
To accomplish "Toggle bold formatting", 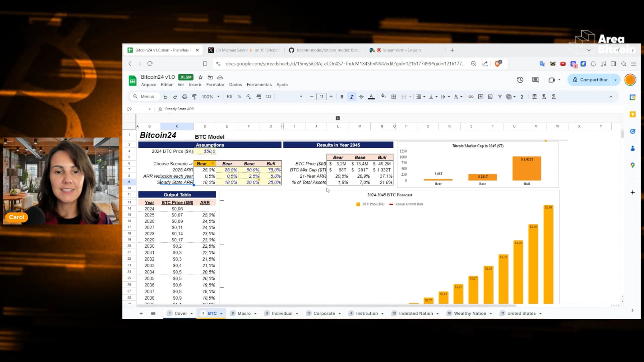I will tap(342, 97).
